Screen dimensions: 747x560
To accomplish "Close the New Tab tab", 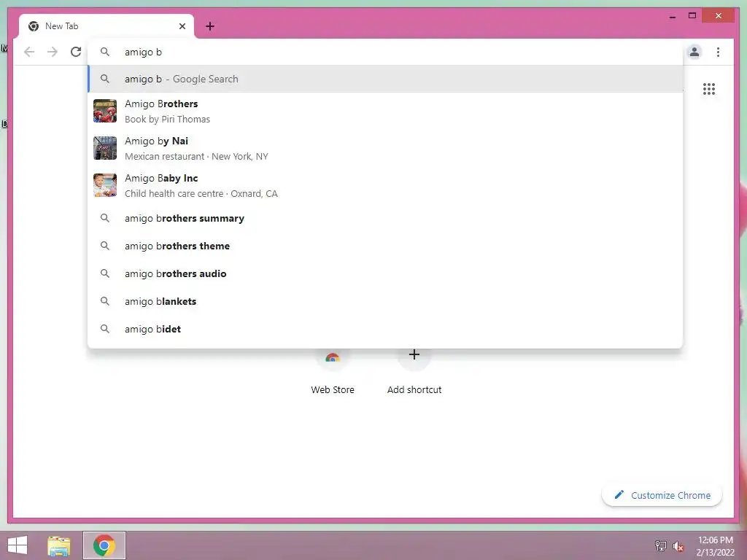I will tap(182, 26).
